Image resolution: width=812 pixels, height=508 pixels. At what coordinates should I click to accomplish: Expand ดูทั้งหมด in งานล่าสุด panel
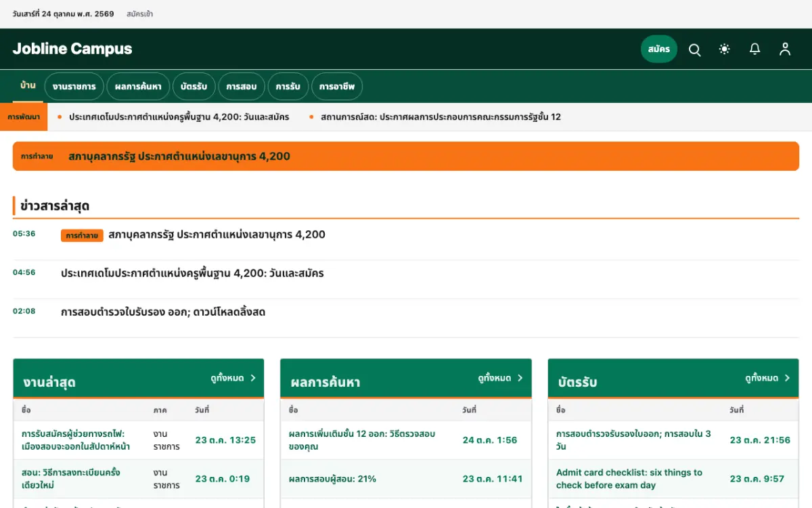(x=233, y=378)
